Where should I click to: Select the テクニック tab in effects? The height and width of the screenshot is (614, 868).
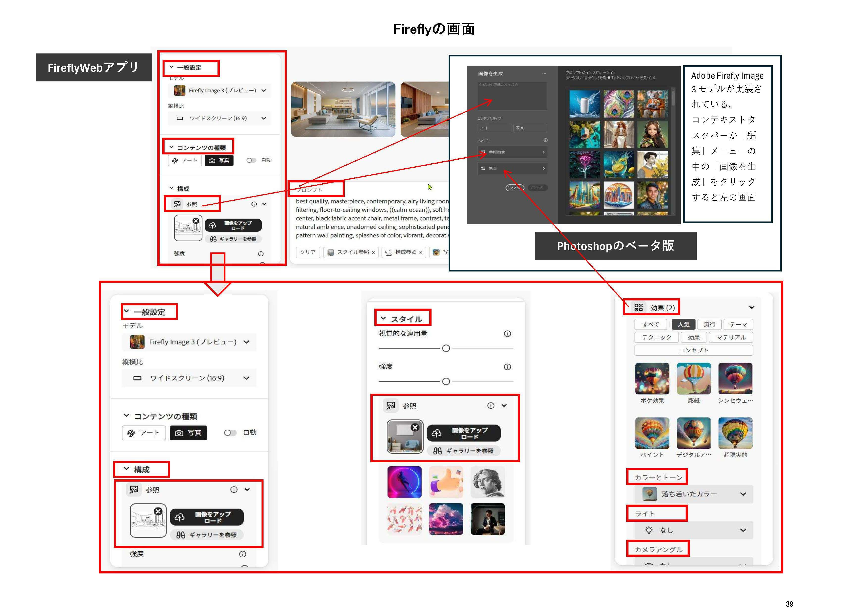657,337
